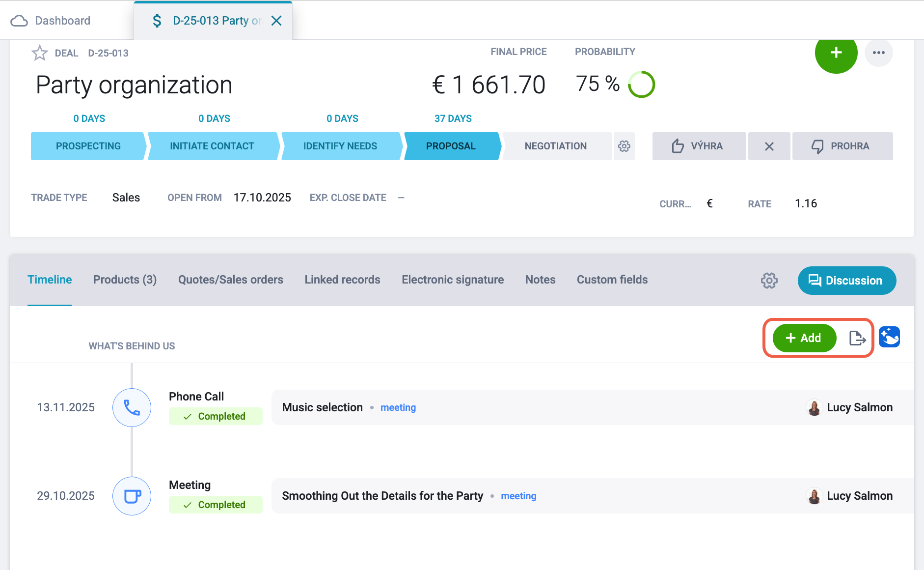924x570 pixels.
Task: Click meeting tag next to Music selection
Action: tap(398, 407)
